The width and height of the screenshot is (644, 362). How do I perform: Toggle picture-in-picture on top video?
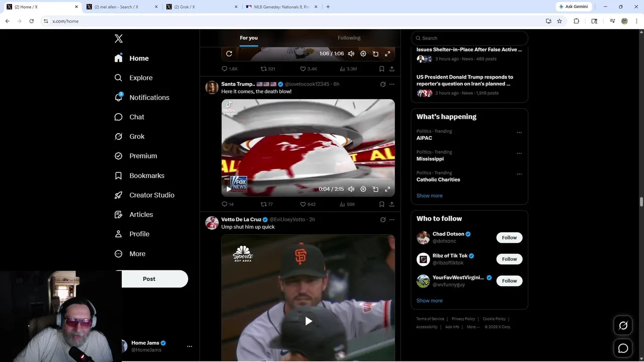pos(375,54)
